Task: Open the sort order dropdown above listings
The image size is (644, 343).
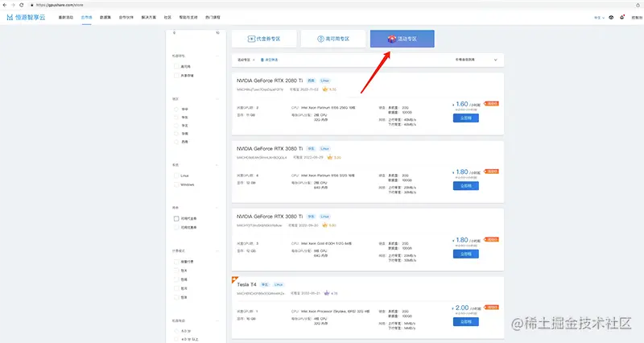Action: [x=477, y=60]
